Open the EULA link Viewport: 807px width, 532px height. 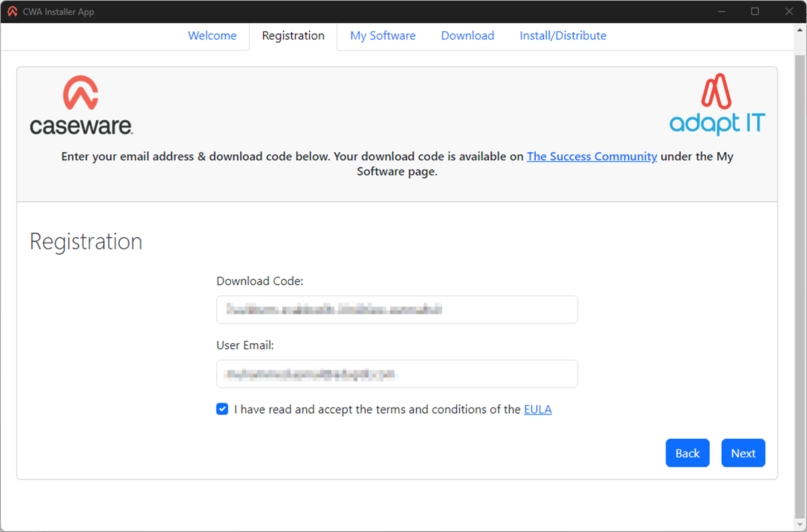pos(538,410)
